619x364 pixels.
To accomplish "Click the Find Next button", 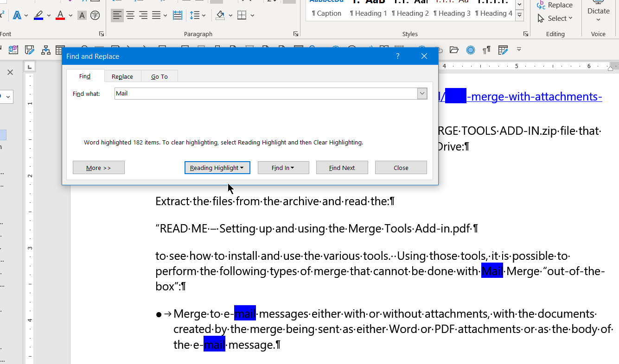I will click(342, 168).
